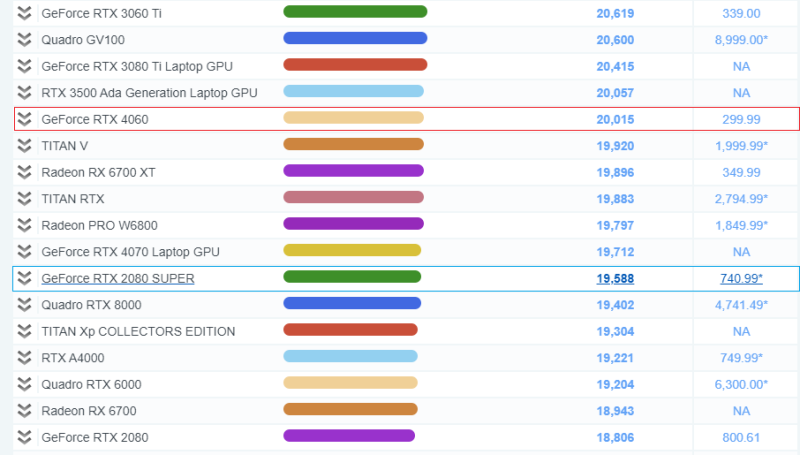
Task: Click the price 4,741.49*
Action: pos(741,306)
